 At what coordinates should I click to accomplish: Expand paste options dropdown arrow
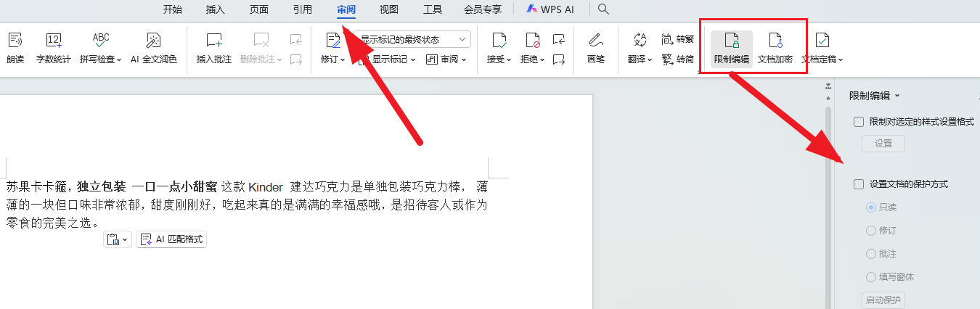(x=125, y=239)
